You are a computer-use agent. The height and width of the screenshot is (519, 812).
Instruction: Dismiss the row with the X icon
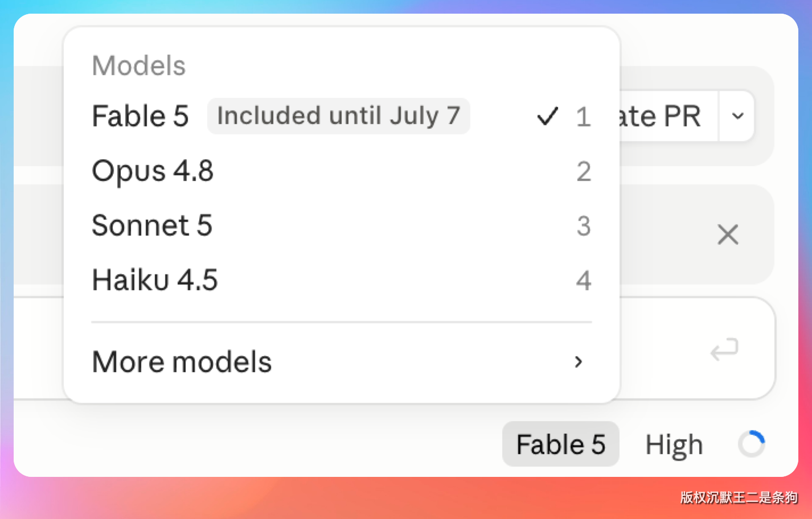(728, 234)
